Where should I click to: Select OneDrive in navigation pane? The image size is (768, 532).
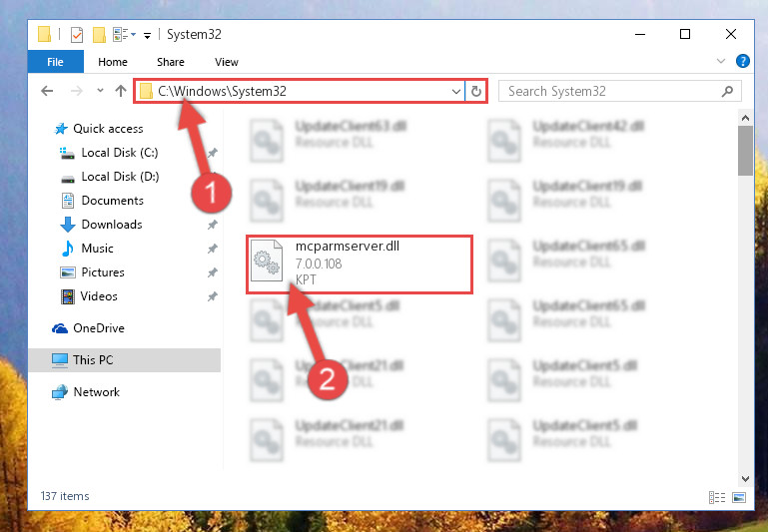point(99,328)
